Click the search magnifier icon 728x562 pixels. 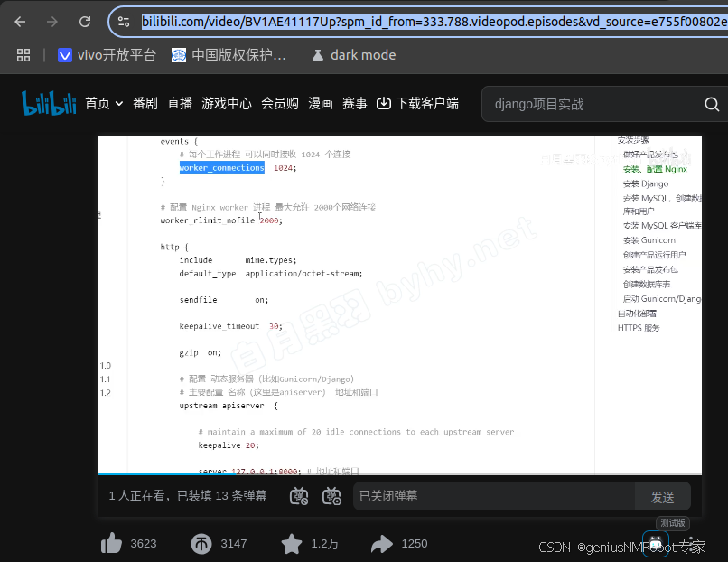coord(712,104)
